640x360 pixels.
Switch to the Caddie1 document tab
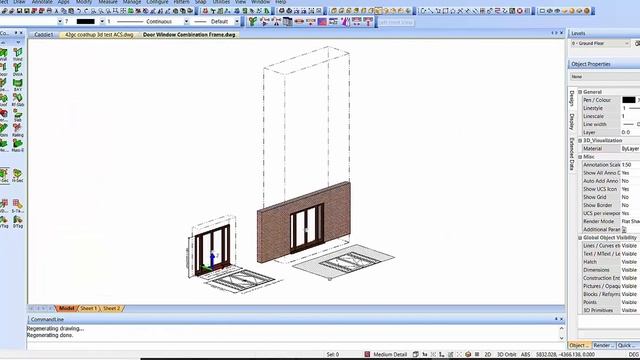point(43,35)
